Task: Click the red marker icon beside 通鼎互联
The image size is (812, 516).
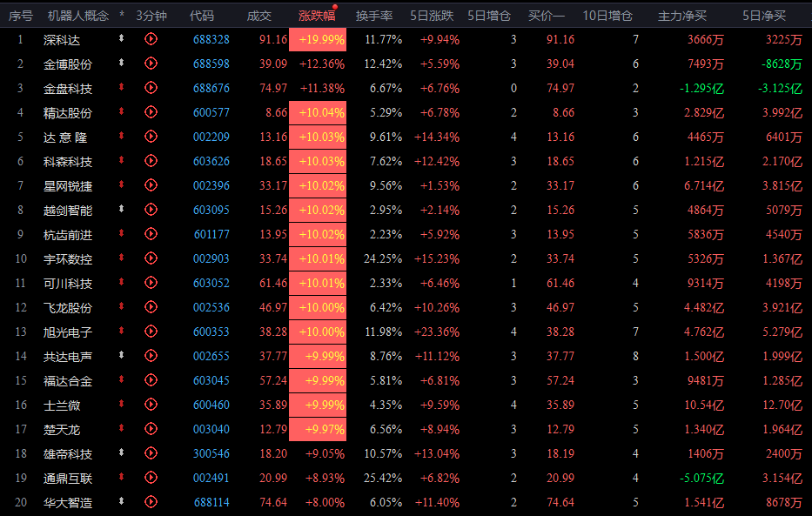Action: [x=121, y=477]
